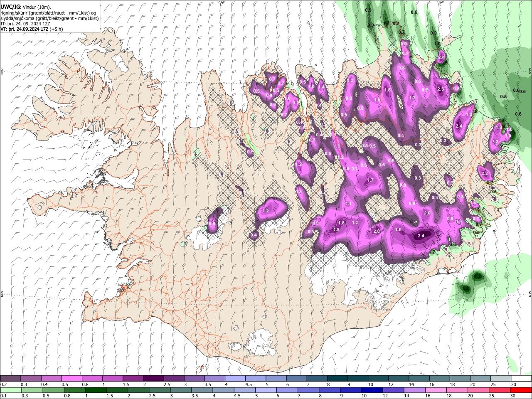Select the pale green 0.1 swatch in lower legend
This screenshot has height=399, width=532.
[x=10, y=390]
